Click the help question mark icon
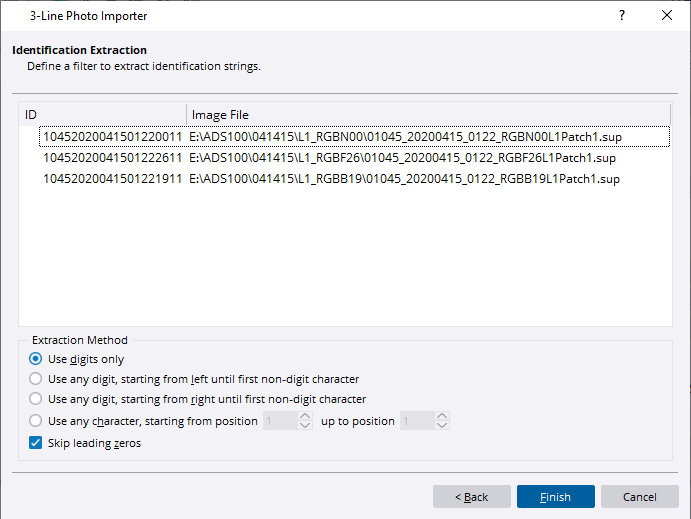 622,16
